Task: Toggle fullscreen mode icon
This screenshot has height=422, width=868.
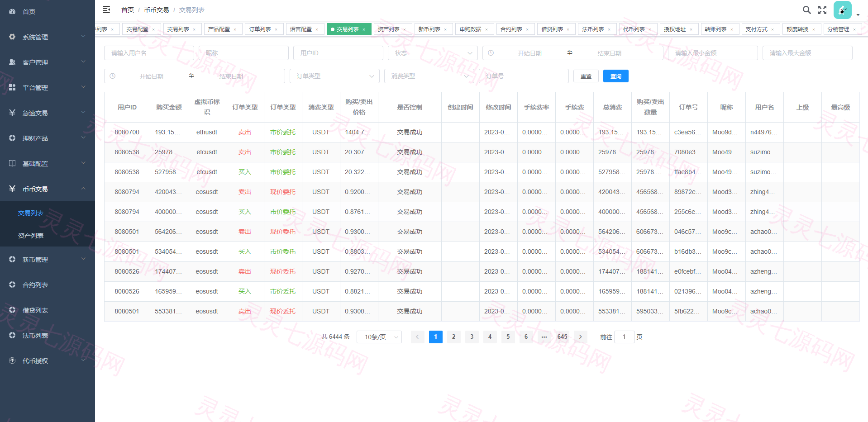Action: coord(822,10)
